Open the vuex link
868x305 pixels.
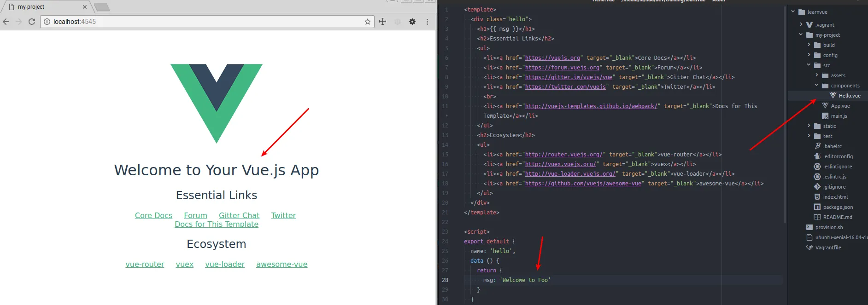click(185, 264)
